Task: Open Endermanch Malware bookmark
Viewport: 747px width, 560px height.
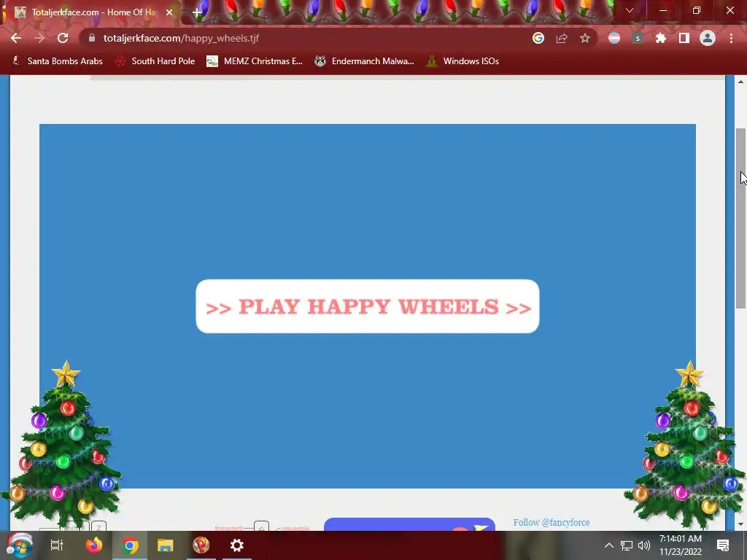Action: (365, 61)
